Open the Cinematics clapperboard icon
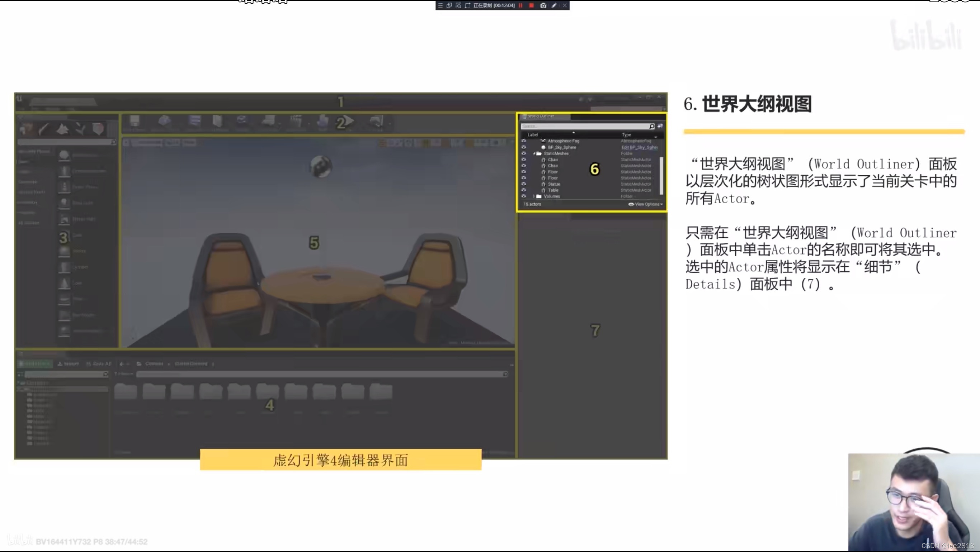 [296, 121]
